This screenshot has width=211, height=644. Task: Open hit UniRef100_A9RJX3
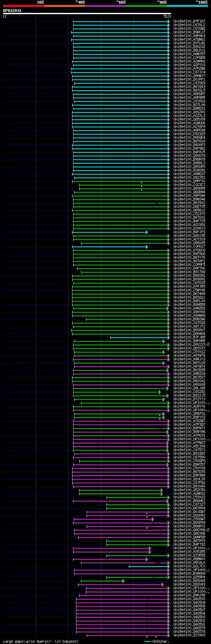coord(189,359)
